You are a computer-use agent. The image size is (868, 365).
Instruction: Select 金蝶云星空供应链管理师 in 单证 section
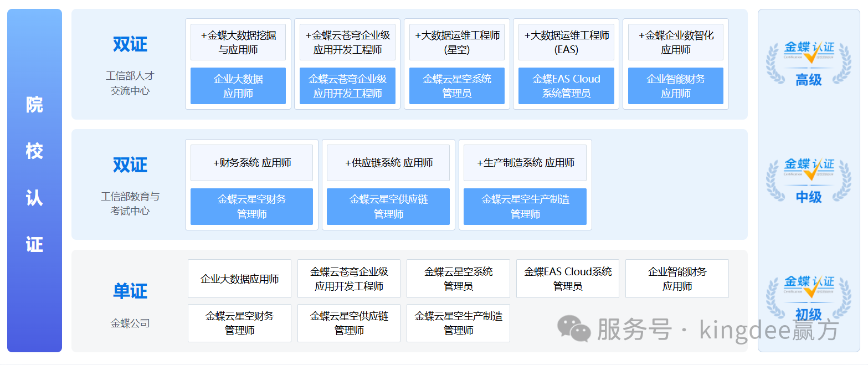click(349, 323)
